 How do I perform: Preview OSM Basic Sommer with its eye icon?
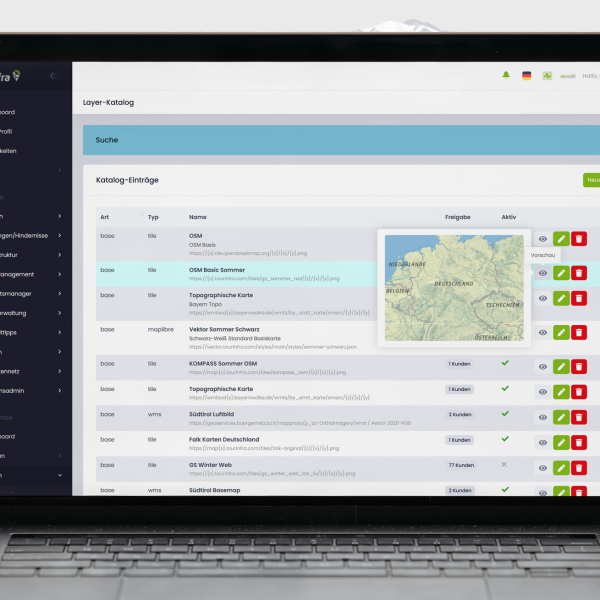(543, 273)
